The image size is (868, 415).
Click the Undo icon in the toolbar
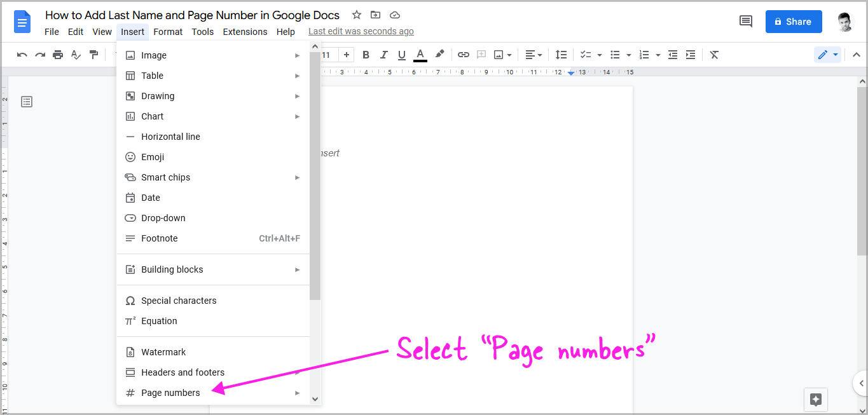22,55
